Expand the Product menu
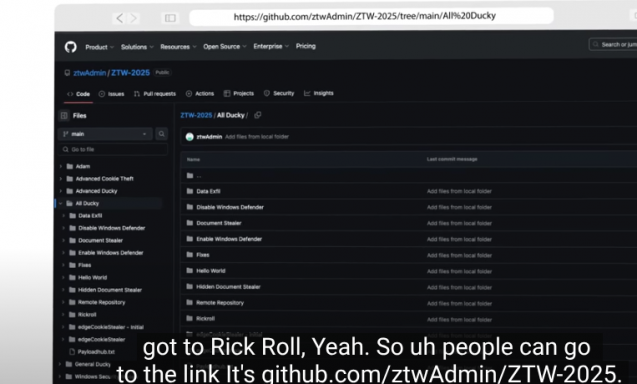Screen dimensions: 637x384 100,47
